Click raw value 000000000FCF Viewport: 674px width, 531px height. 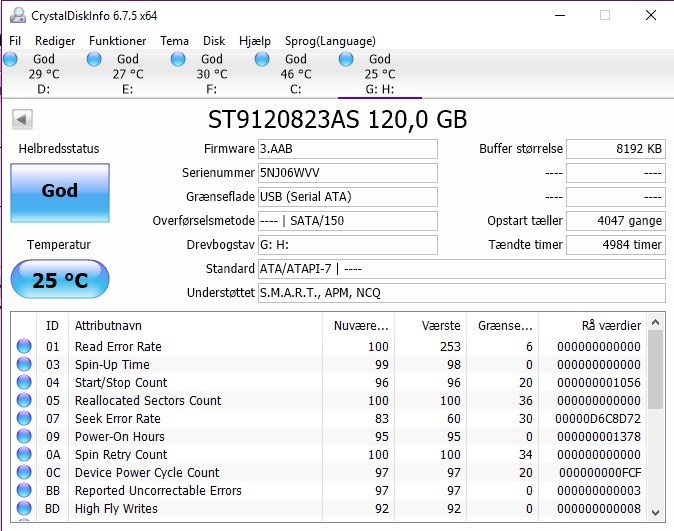(x=600, y=473)
